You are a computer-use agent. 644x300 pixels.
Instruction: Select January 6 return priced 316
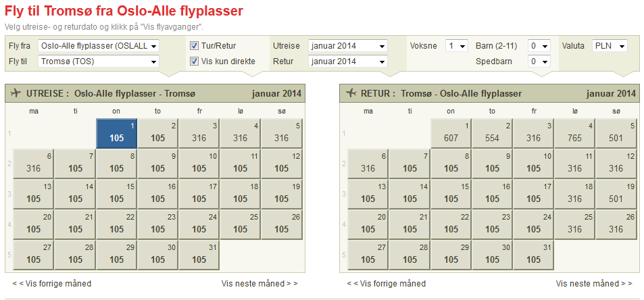click(368, 164)
